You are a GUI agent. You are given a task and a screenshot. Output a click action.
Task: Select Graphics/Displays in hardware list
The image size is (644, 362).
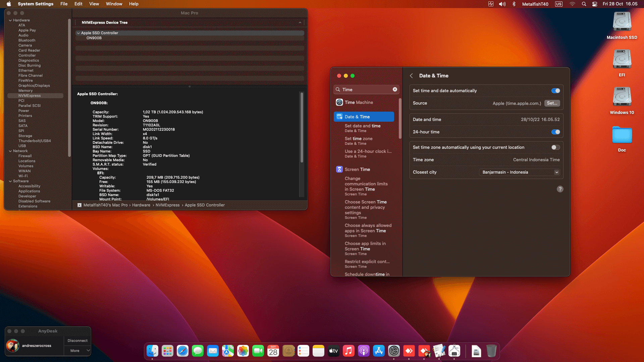click(34, 86)
